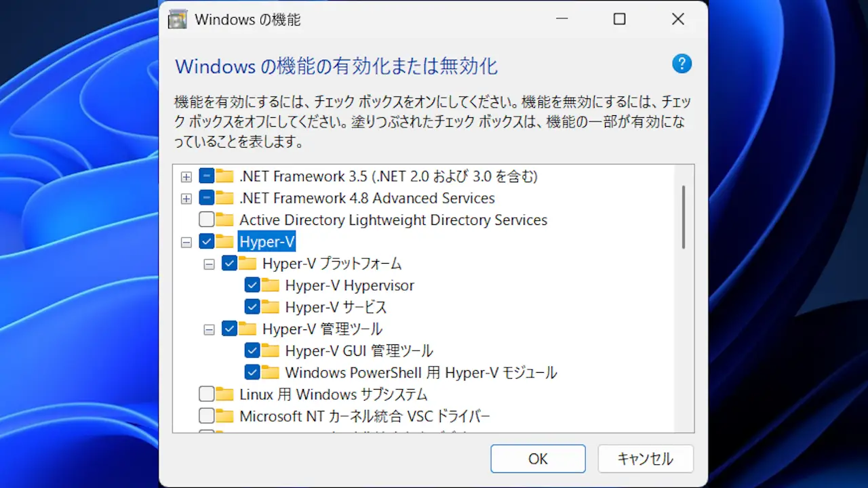868x488 pixels.
Task: Expand .NET Framework 3.5 tree node
Action: click(186, 177)
